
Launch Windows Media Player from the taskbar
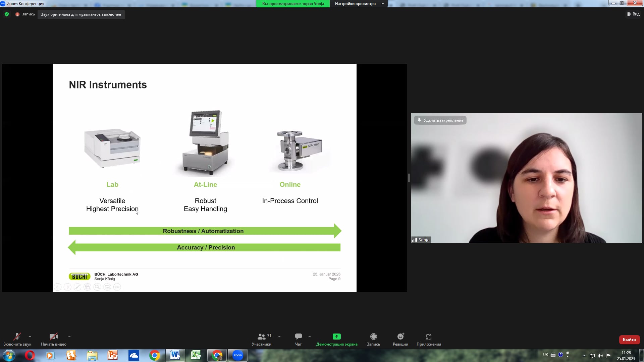(50, 355)
